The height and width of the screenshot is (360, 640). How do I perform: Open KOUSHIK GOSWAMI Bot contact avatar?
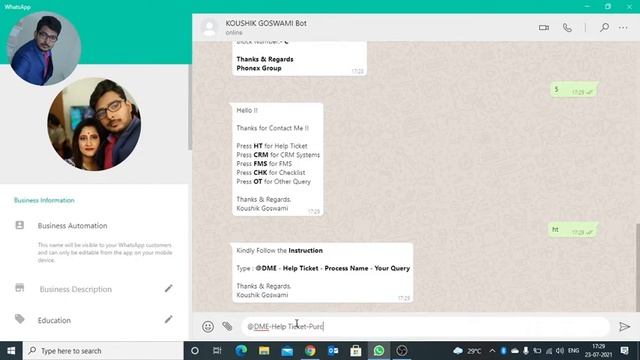tap(209, 28)
